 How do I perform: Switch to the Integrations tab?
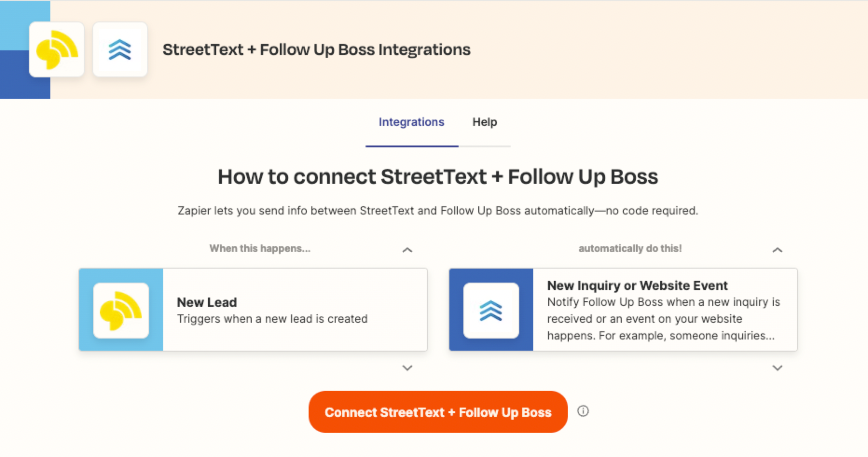[x=412, y=122]
